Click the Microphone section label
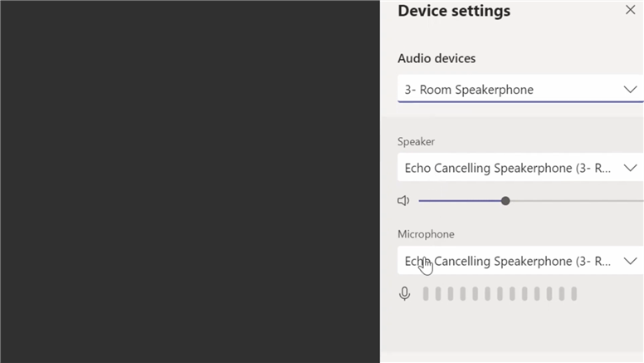644x363 pixels. pos(426,234)
